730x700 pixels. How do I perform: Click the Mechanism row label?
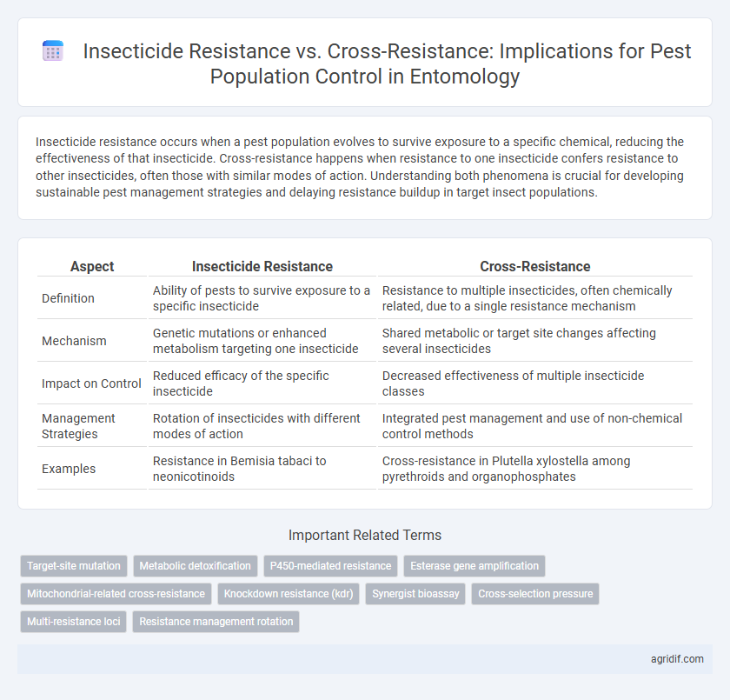click(74, 341)
